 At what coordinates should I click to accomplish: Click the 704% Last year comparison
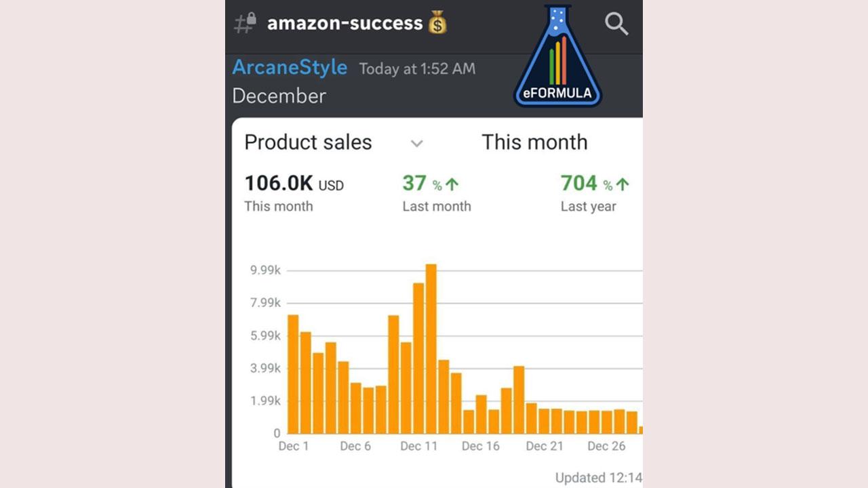click(x=595, y=193)
